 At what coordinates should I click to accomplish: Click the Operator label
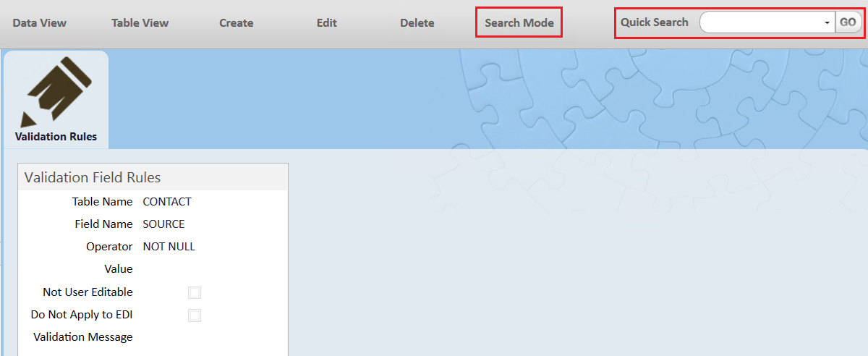[109, 247]
